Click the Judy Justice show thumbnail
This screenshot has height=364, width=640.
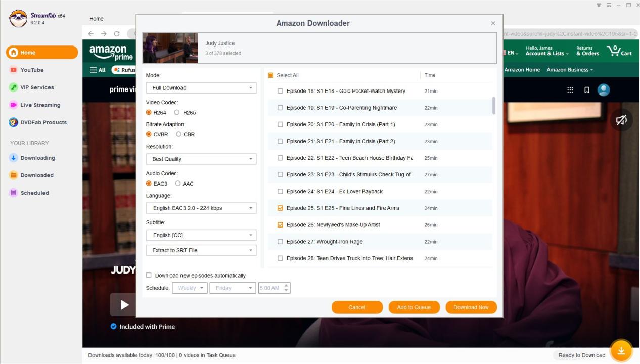tap(170, 48)
